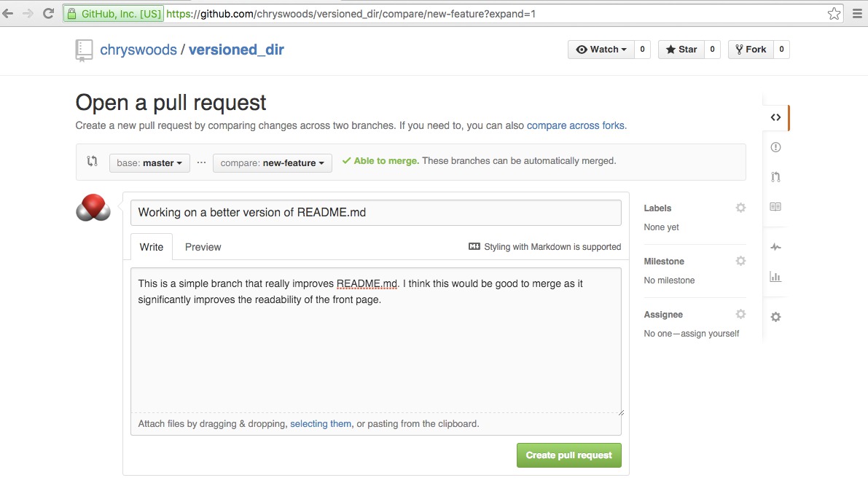
Task: Open the compare: new-feature branch dropdown
Action: (273, 162)
